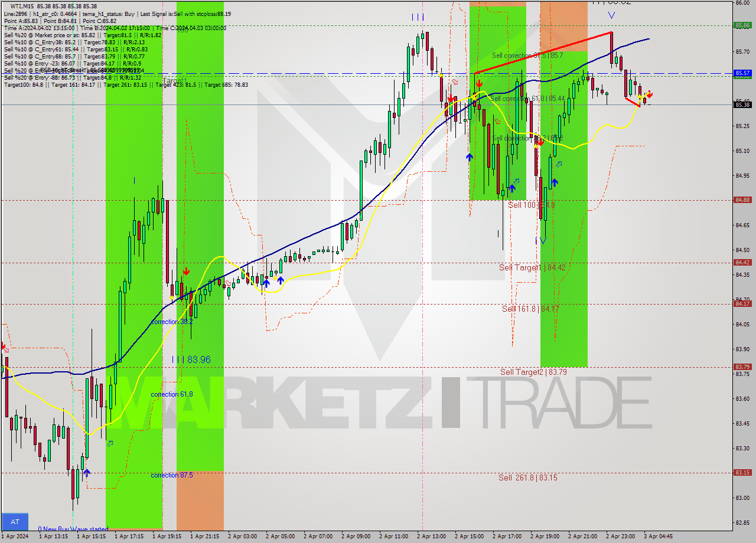Click the red 83.79 price tag
Viewport: 756px width, 543px height.
click(x=742, y=367)
